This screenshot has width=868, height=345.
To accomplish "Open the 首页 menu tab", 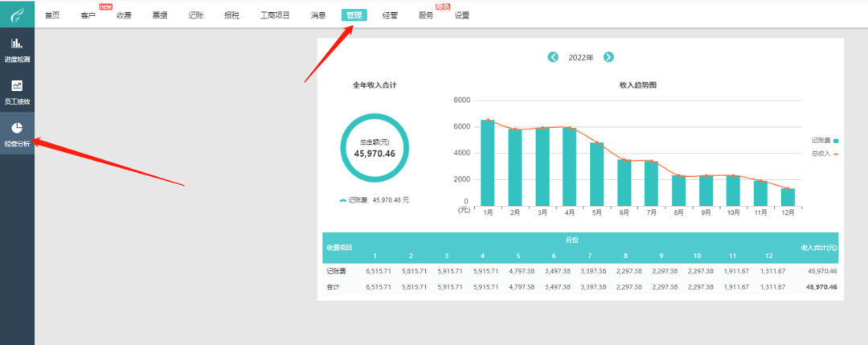I will (x=52, y=15).
